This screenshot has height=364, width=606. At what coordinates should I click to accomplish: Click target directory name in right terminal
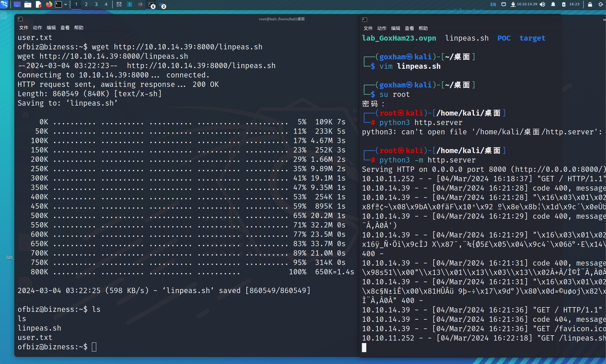tap(532, 38)
